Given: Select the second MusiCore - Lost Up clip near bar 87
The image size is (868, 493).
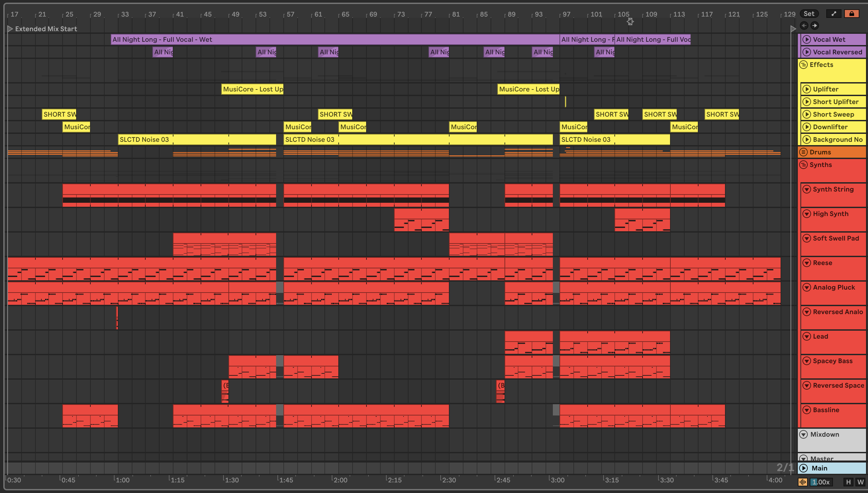Looking at the screenshot, I should [528, 89].
